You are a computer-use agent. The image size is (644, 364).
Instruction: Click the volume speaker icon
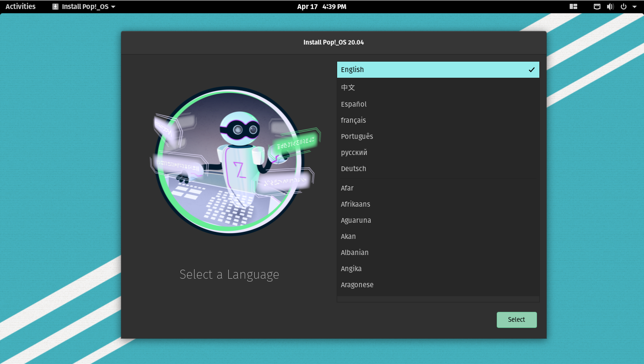click(x=610, y=7)
